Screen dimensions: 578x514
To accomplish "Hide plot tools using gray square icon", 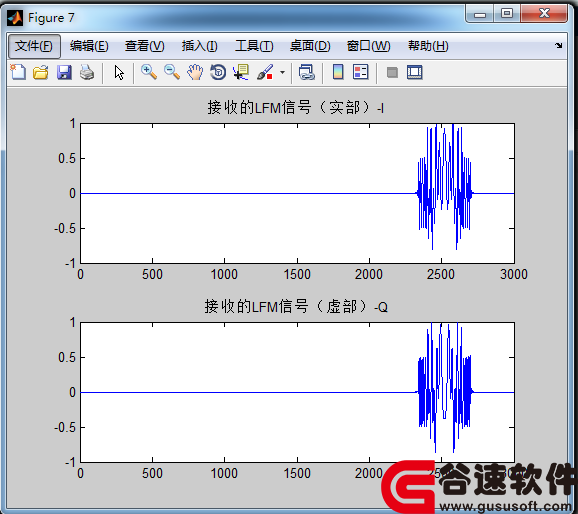I will pos(392,72).
